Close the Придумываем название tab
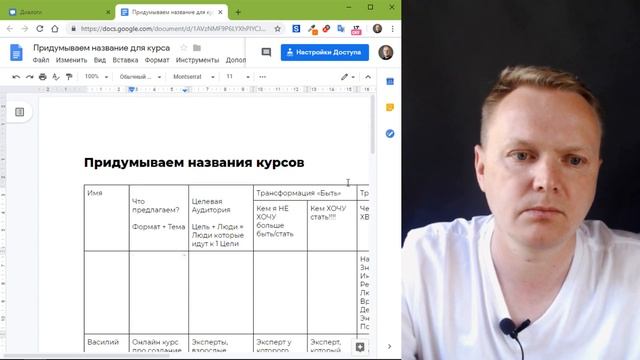 tap(220, 12)
